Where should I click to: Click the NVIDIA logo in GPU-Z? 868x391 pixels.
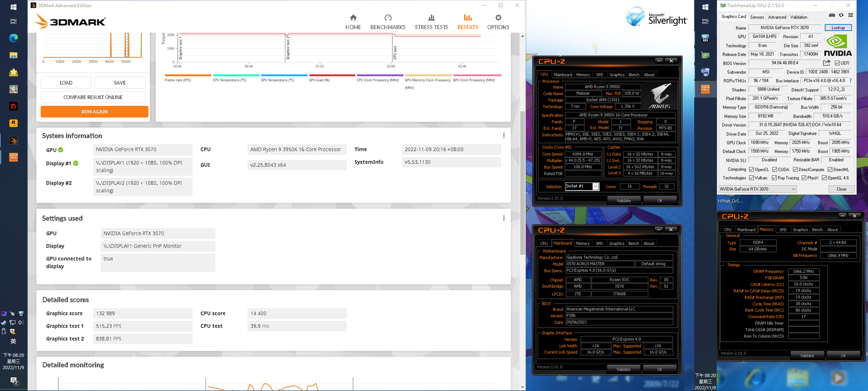click(x=838, y=46)
